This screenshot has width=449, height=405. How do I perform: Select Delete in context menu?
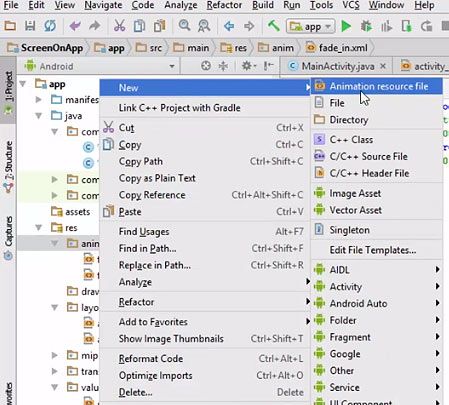205,392
